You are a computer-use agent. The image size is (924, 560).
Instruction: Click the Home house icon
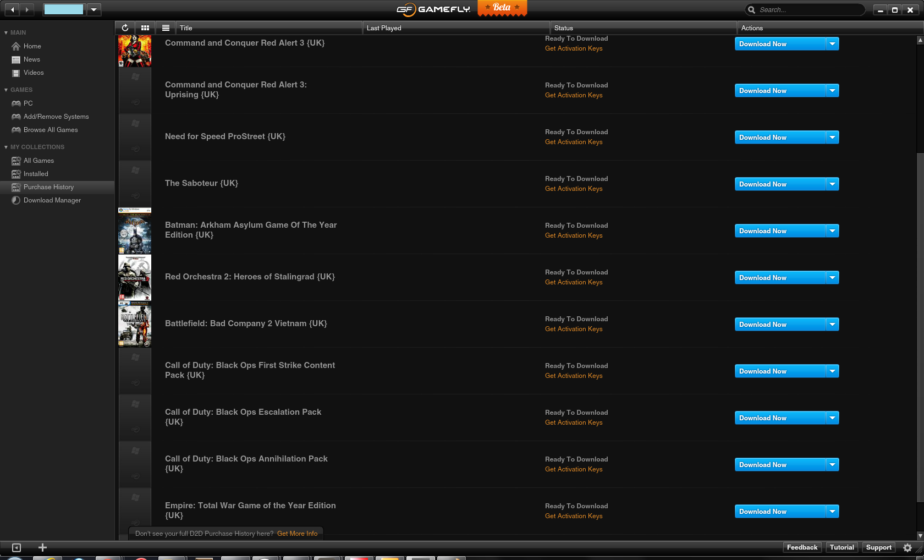[x=16, y=46]
